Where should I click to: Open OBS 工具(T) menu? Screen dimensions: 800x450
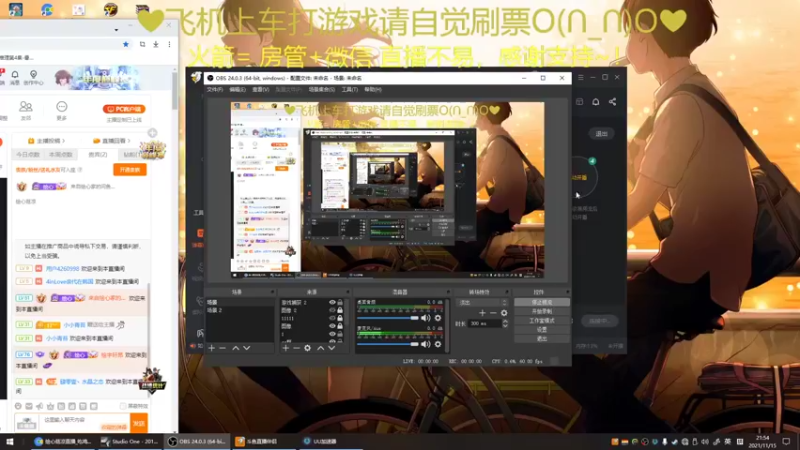349,89
